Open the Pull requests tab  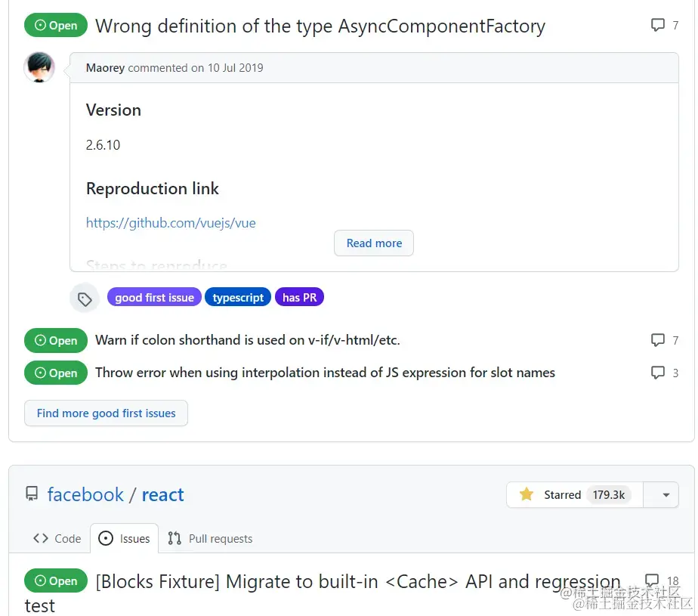(210, 538)
